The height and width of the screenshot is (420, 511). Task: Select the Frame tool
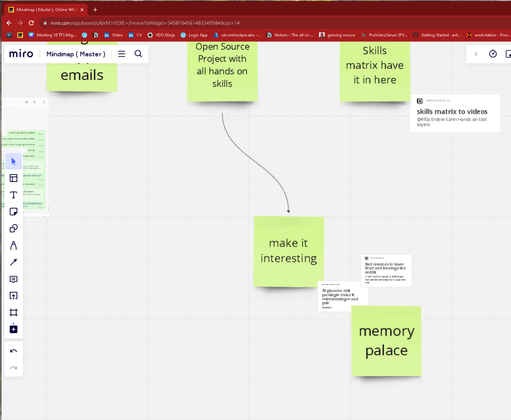[13, 312]
